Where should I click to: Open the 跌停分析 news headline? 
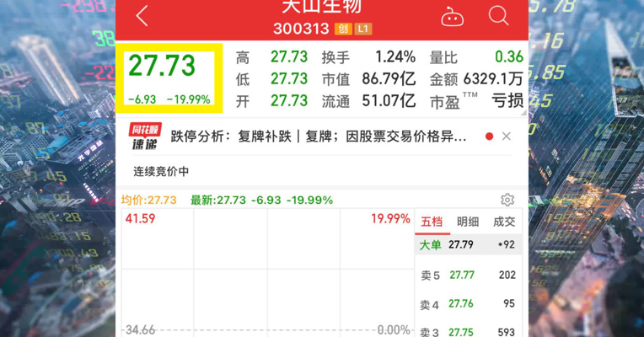[319, 136]
